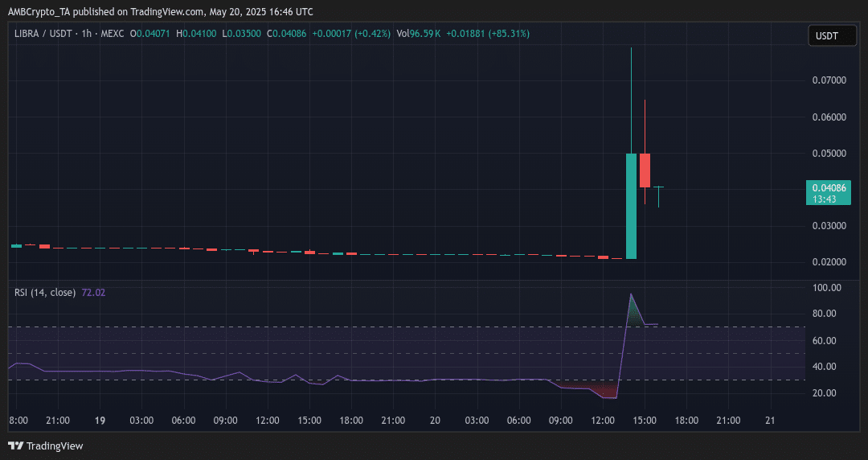Click the RSI 80.00 axis label

click(x=825, y=314)
